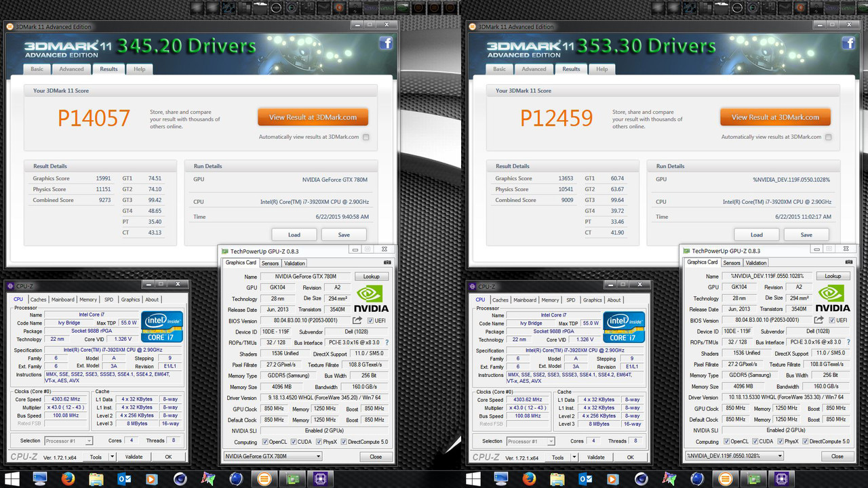Launch Firefox from the left-half taskbar
Viewport: 868px width, 488px height.
pos(68,479)
